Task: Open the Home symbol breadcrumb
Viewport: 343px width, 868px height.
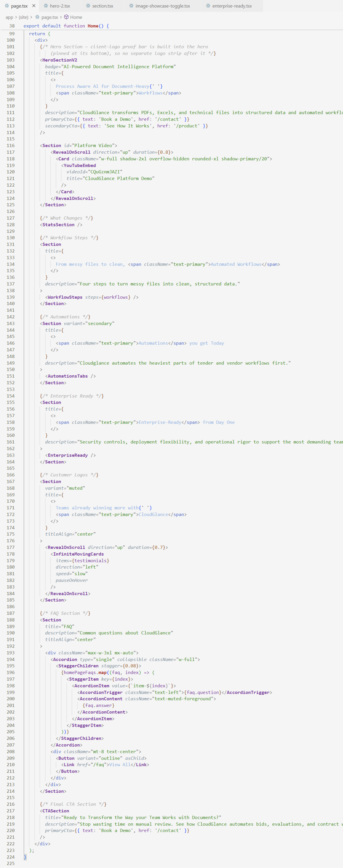Action: pos(76,17)
